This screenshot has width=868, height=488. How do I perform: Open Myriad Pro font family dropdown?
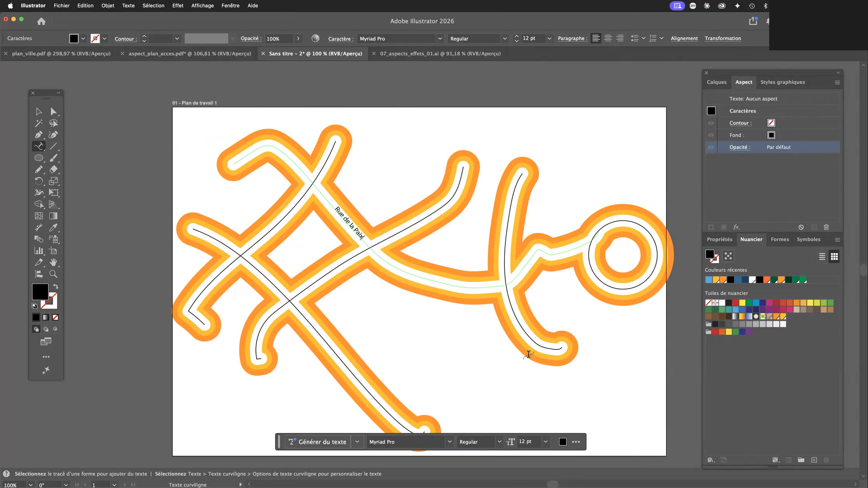coord(440,39)
